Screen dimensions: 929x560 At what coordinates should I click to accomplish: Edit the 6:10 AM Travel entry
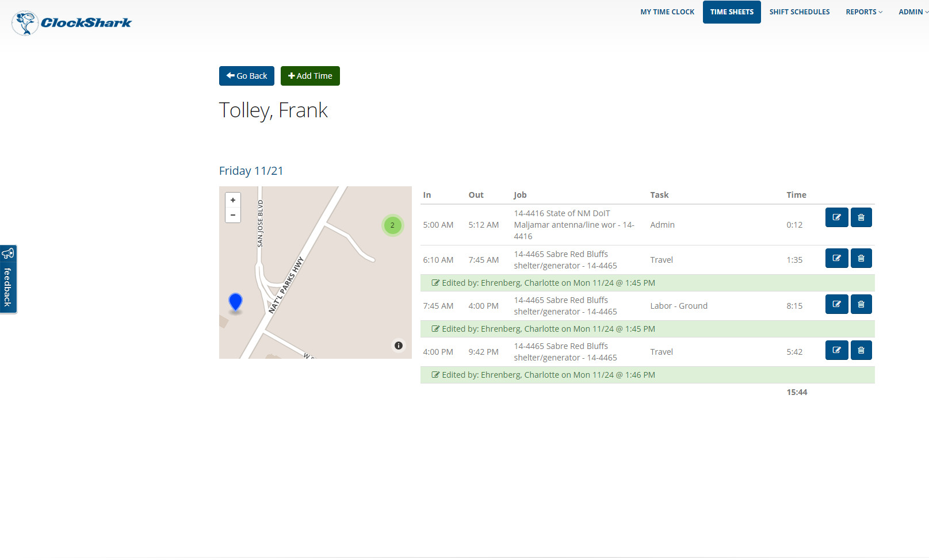coord(836,258)
